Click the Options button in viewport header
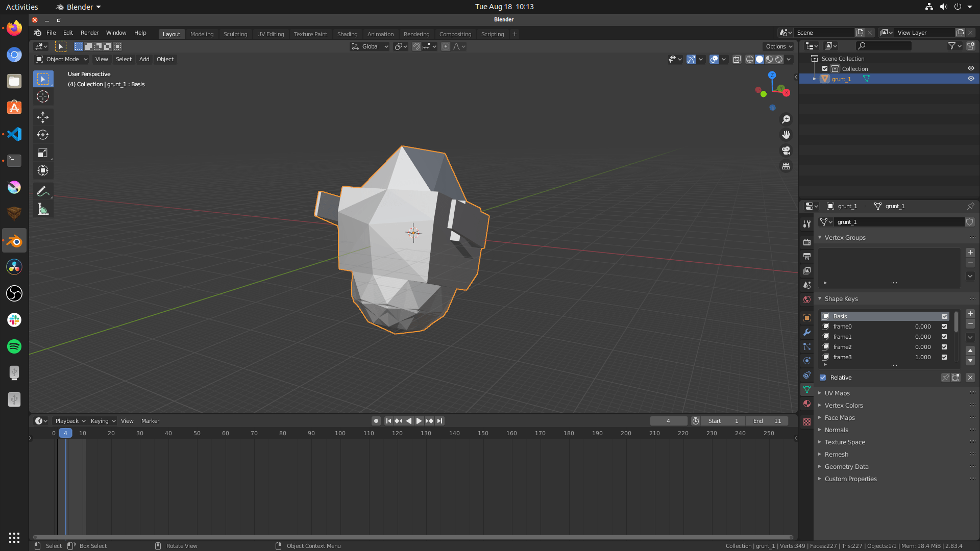Screen dimensions: 980x551 [778, 46]
